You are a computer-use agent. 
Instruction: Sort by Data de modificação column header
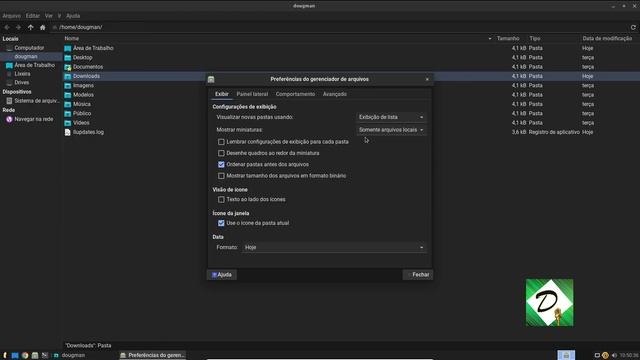pos(607,38)
